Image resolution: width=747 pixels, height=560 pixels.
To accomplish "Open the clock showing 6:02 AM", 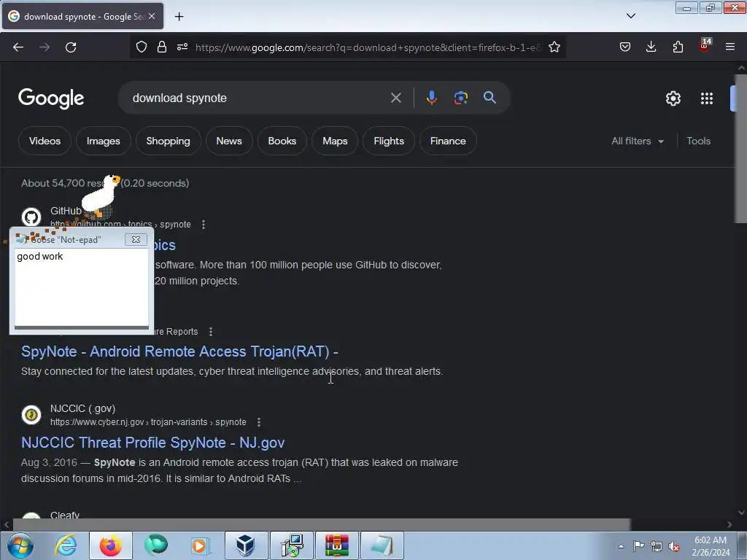I will (711, 546).
